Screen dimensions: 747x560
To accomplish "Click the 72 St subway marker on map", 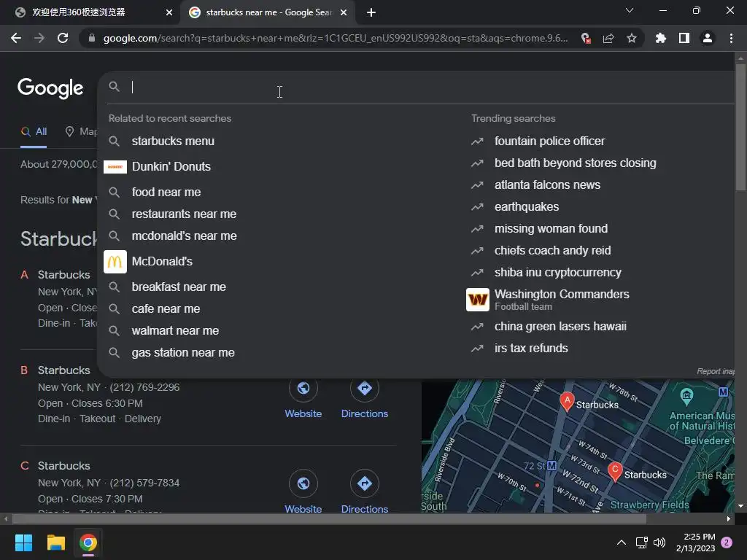I will click(551, 466).
